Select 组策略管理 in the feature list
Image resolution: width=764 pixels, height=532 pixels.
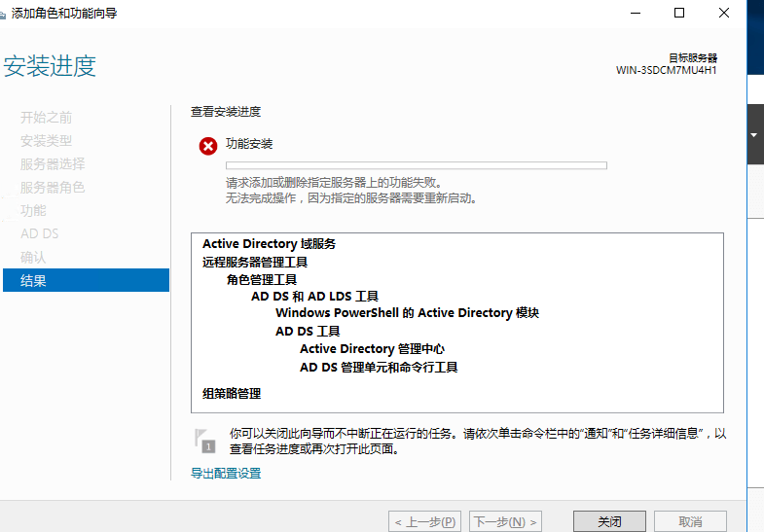pos(232,394)
